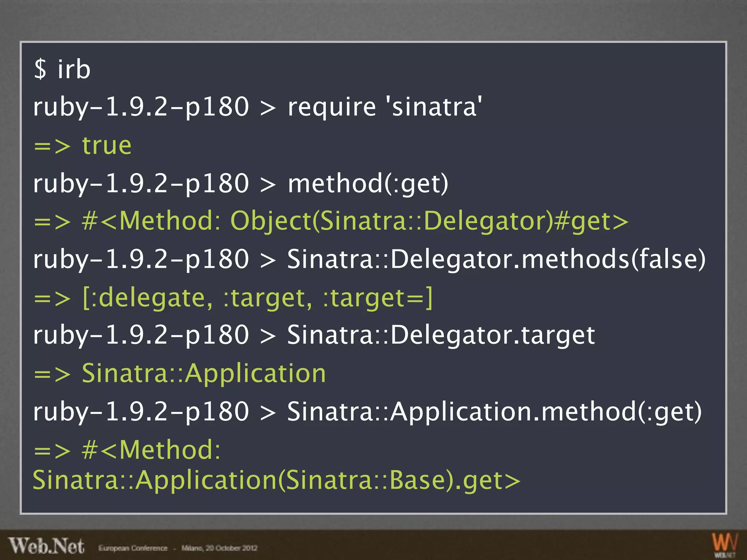Click the '$ irb' command line
The width and height of the screenshot is (747, 560).
[62, 69]
